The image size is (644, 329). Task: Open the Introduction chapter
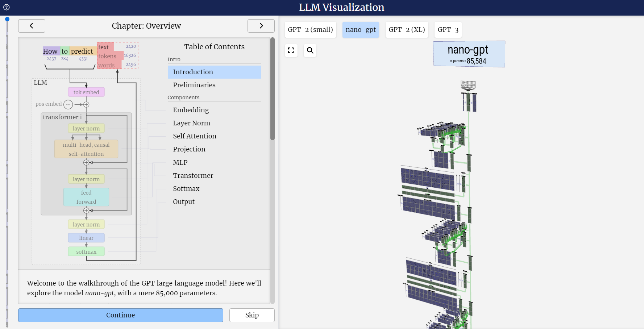(215, 72)
